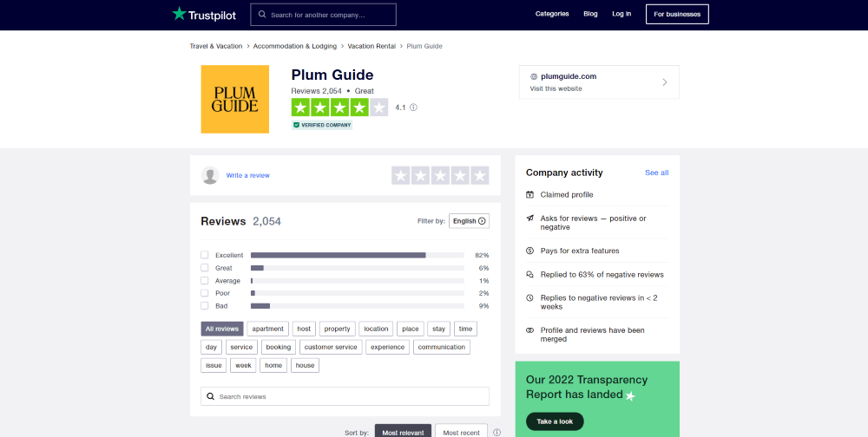868x437 pixels.
Task: Tick the Average rating checkbox
Action: pos(205,280)
